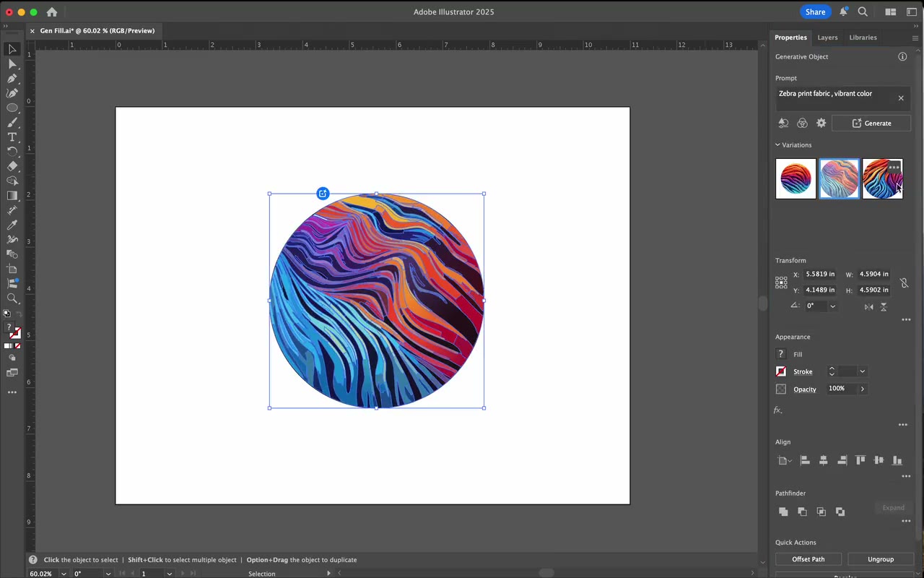Click Pathfinder Exclude icon
The height and width of the screenshot is (578, 924).
[x=840, y=512]
